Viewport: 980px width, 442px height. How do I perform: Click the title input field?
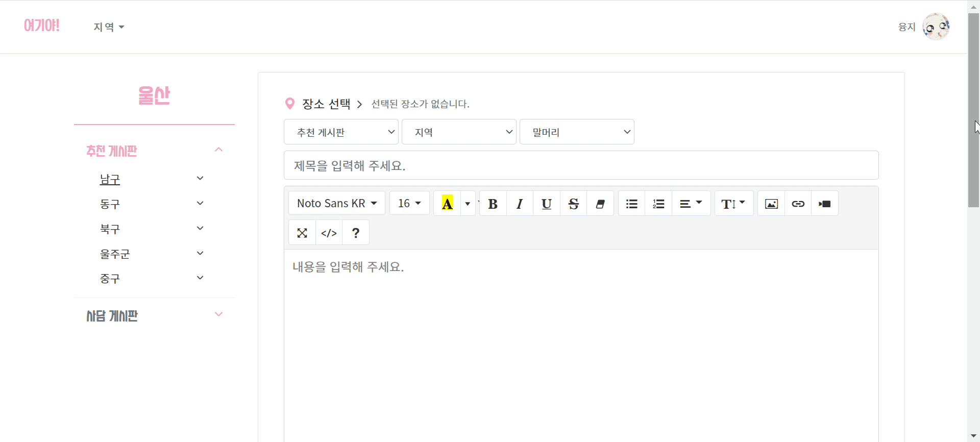[x=581, y=165]
